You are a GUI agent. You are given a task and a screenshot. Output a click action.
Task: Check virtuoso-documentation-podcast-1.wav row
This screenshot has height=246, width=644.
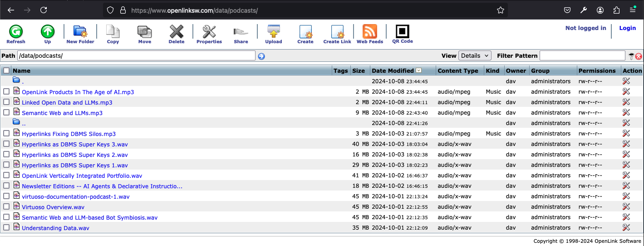(6, 196)
